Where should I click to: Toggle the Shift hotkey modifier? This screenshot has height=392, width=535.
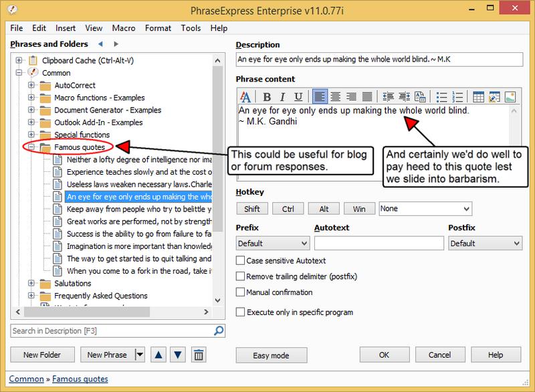click(x=252, y=209)
